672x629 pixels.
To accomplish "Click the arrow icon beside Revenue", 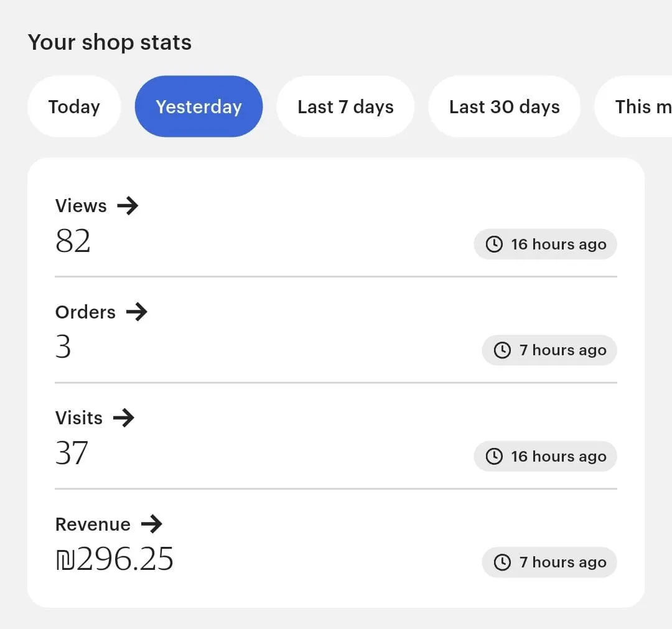I will [x=151, y=524].
